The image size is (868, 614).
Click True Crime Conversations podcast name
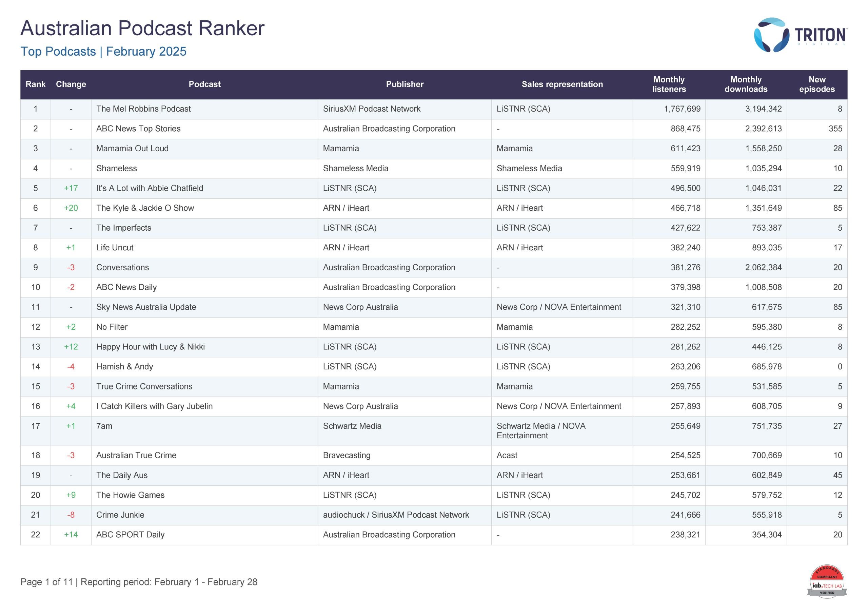click(144, 387)
